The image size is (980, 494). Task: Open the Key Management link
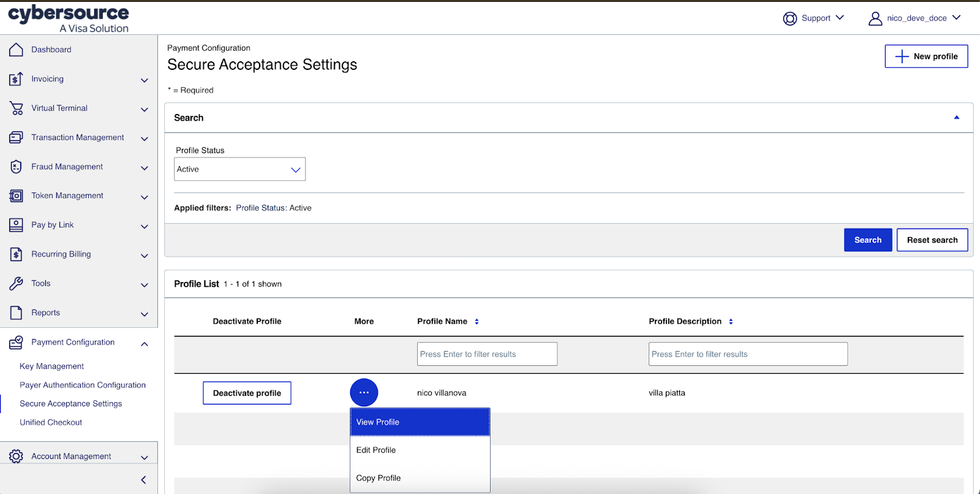(x=52, y=367)
